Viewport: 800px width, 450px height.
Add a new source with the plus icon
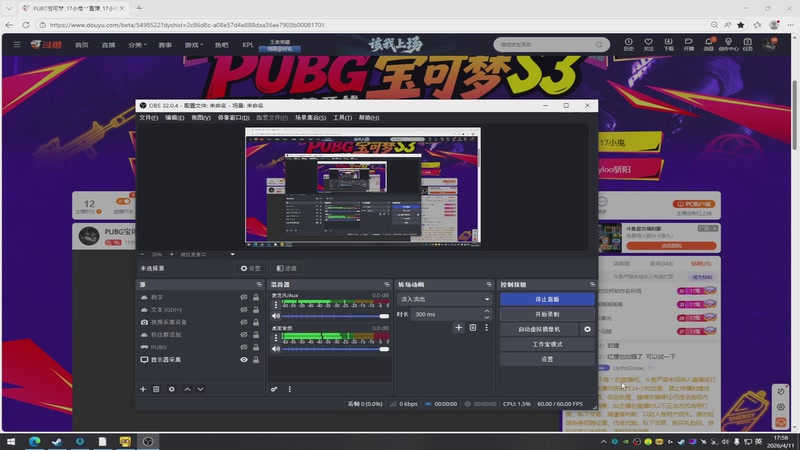143,389
